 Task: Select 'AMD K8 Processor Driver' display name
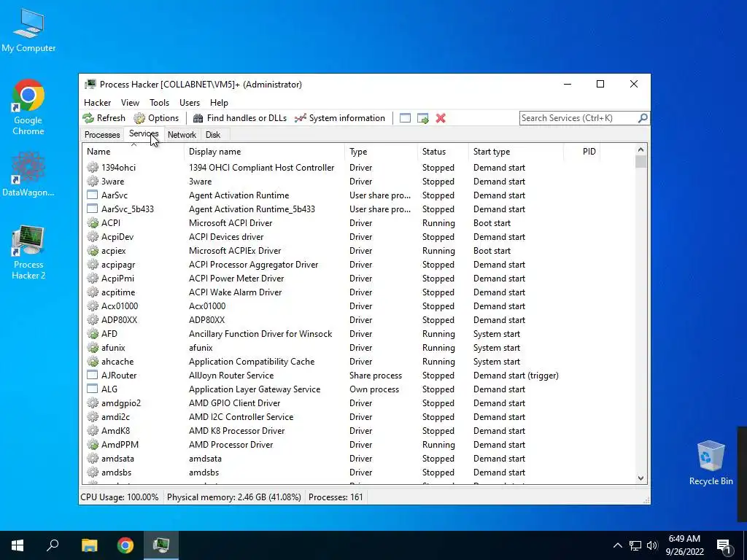237,430
